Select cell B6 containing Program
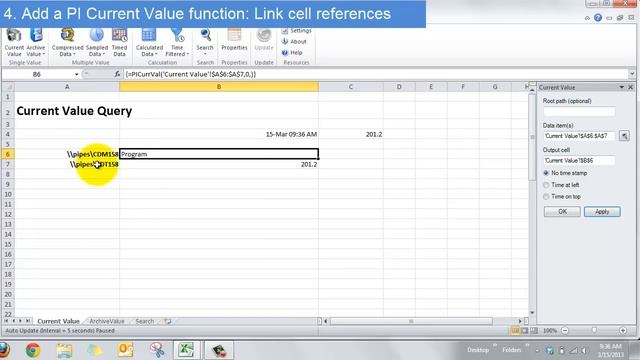The image size is (640, 360). [219, 154]
